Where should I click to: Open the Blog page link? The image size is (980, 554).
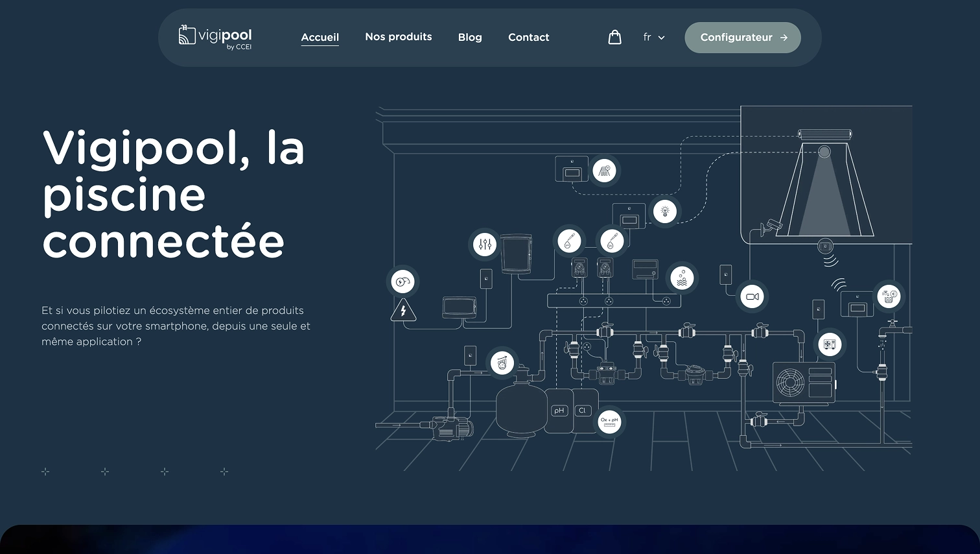(x=470, y=38)
